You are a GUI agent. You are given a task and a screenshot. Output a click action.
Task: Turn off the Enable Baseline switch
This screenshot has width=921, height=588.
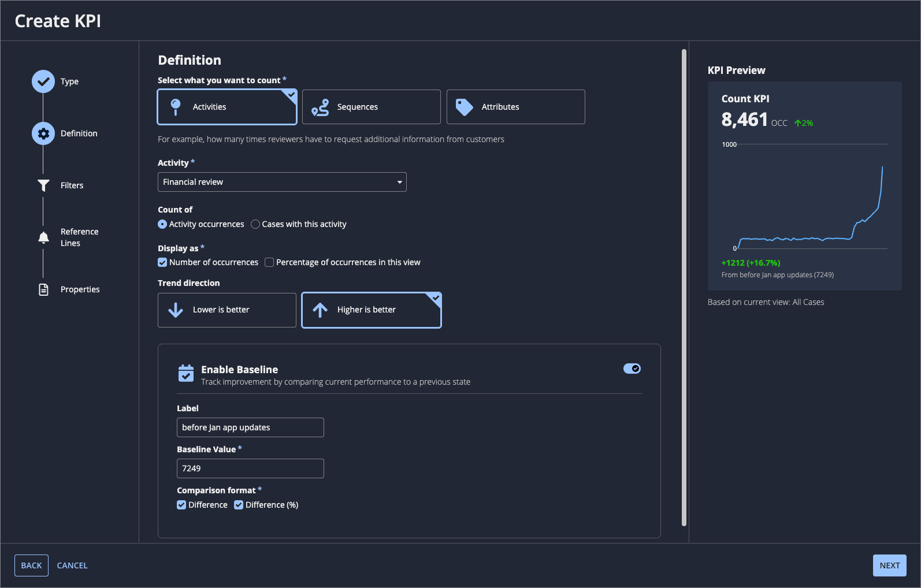click(x=632, y=369)
